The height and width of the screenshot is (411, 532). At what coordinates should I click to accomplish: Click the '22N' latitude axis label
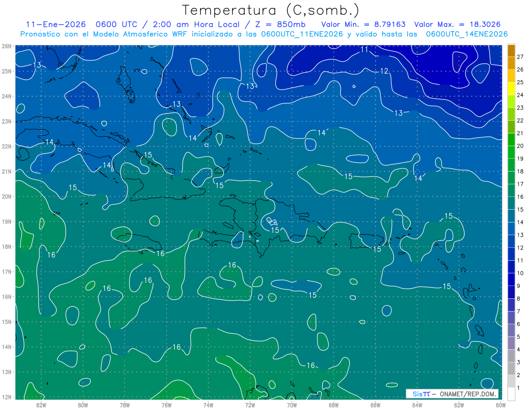pyautogui.click(x=6, y=146)
